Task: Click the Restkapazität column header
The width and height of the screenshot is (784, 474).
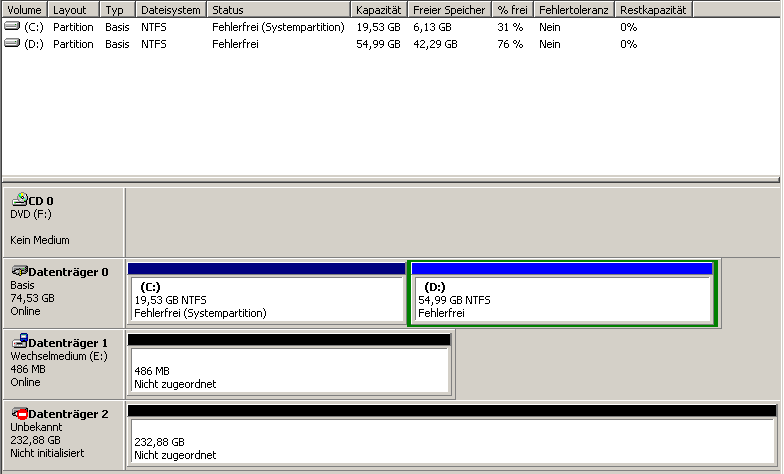Action: tap(654, 10)
